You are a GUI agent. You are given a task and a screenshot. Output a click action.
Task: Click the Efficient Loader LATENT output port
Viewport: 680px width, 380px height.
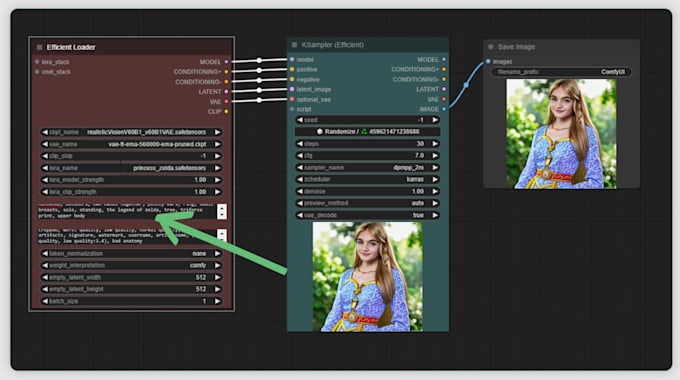[226, 92]
